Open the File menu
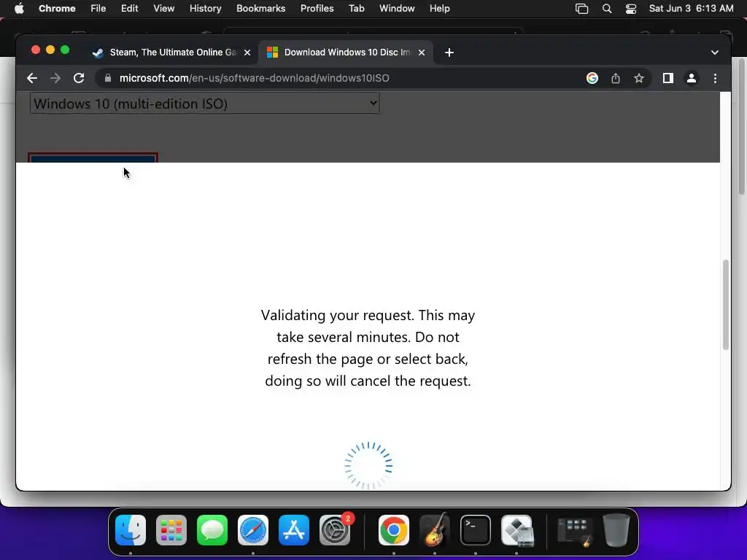The image size is (747, 560). tap(98, 9)
